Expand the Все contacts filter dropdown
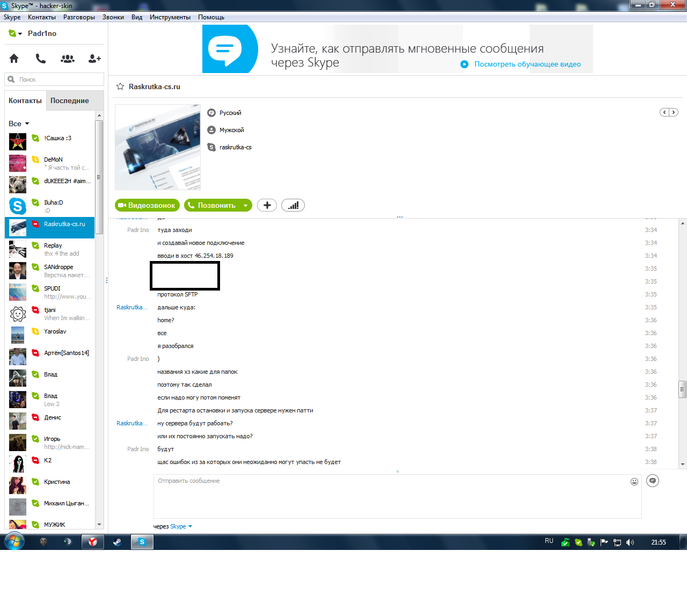The width and height of the screenshot is (687, 616). click(27, 124)
